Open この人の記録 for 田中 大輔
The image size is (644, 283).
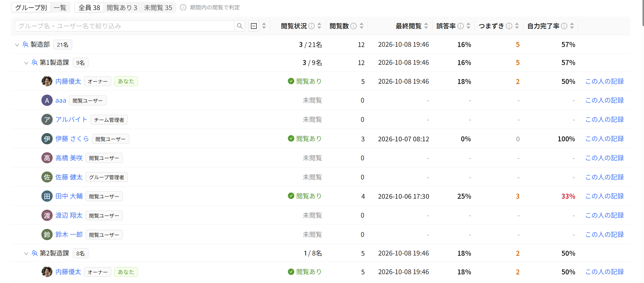[x=605, y=196]
